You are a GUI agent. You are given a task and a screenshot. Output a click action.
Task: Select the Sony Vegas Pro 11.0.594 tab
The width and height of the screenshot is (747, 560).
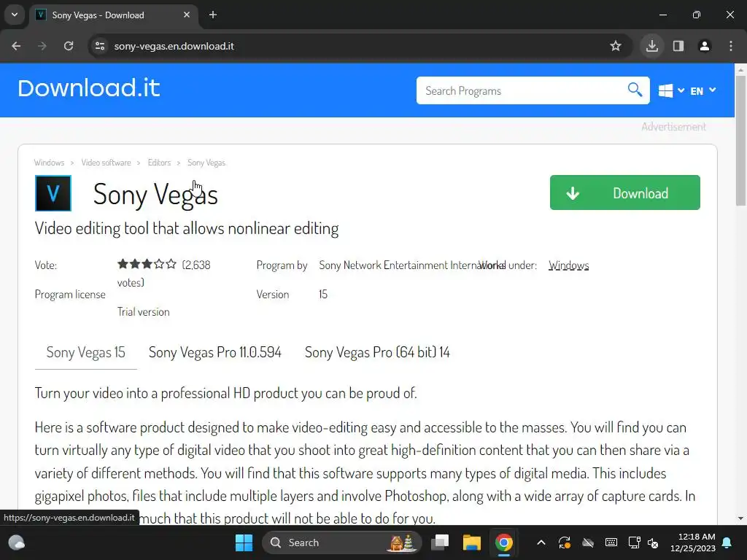(x=215, y=352)
